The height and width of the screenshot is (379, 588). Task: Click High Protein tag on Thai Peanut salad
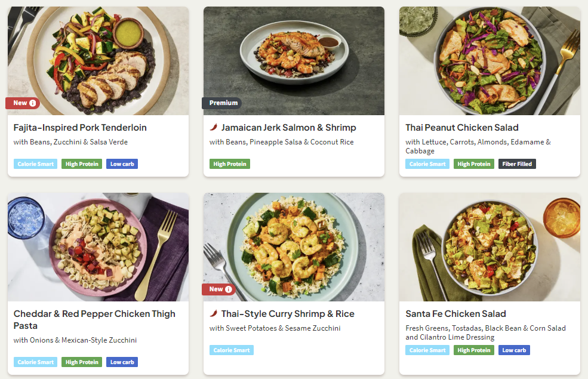(474, 164)
